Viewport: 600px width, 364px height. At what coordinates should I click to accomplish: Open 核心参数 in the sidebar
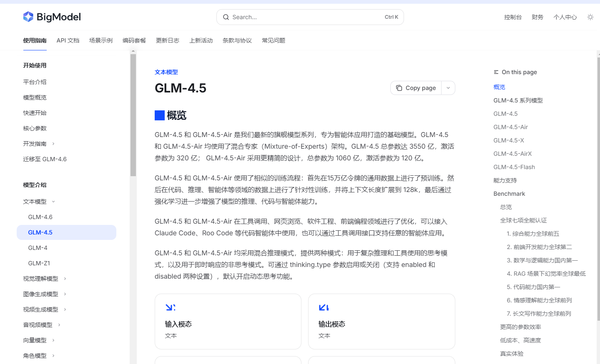pyautogui.click(x=35, y=128)
